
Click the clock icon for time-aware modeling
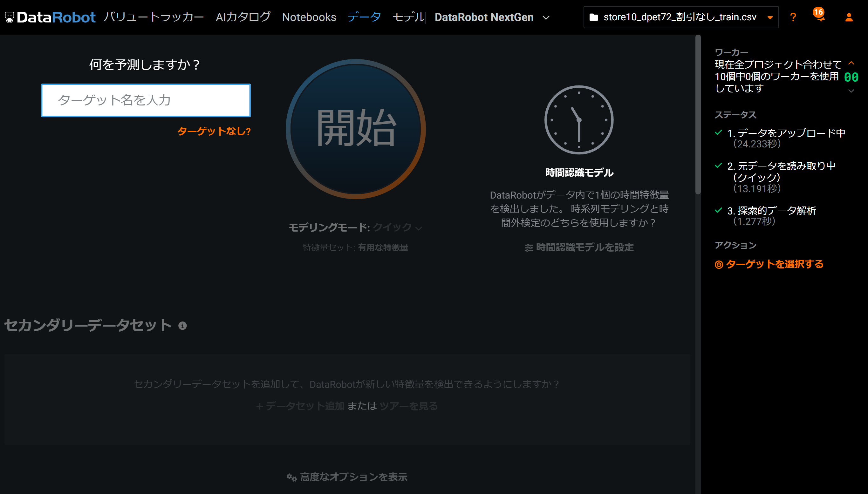coord(578,120)
